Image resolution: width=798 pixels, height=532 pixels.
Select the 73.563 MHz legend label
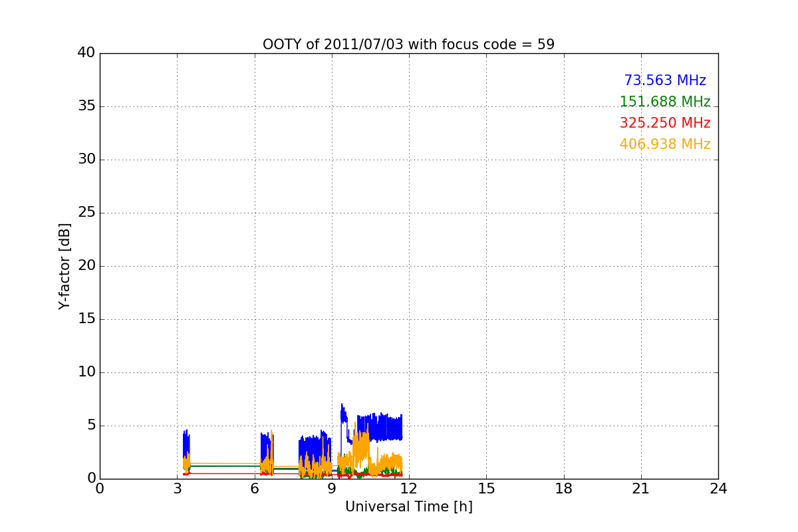pos(665,80)
